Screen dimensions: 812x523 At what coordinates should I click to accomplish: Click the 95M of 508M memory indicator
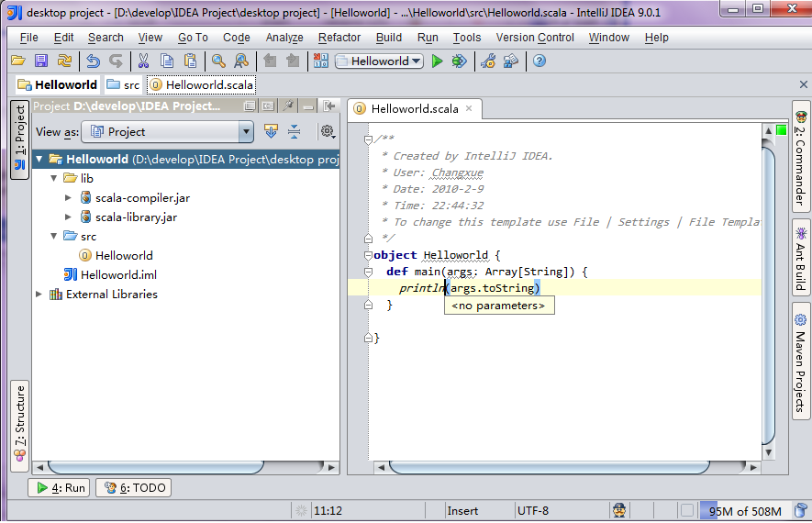[x=745, y=511]
